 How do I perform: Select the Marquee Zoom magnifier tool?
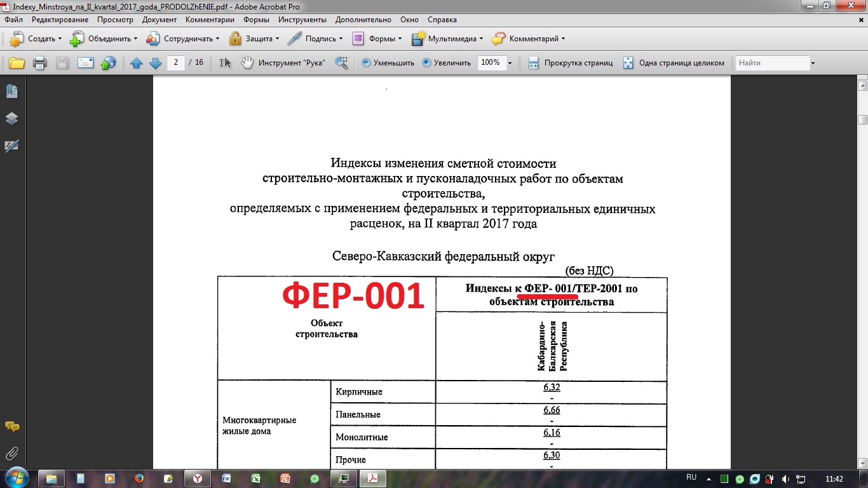tap(342, 63)
